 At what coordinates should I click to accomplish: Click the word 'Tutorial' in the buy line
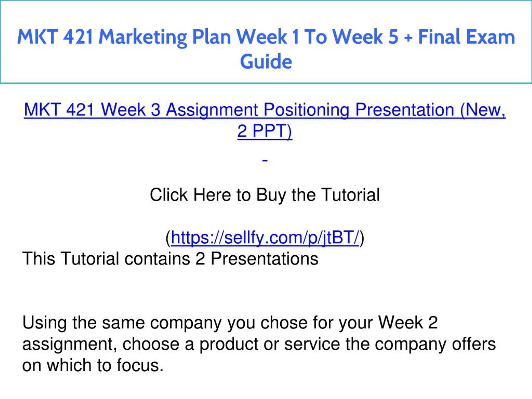pos(351,194)
